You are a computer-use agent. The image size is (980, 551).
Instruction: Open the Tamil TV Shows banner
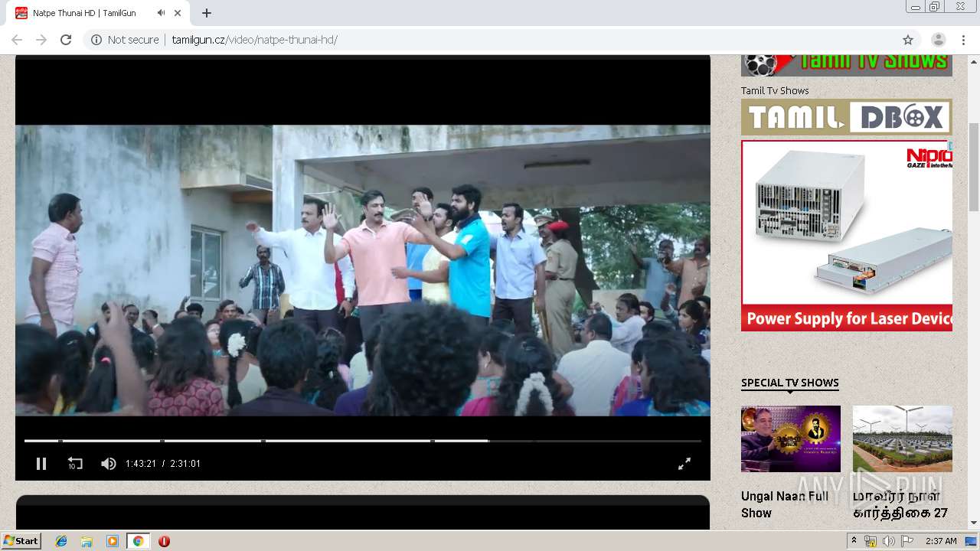tap(847, 65)
